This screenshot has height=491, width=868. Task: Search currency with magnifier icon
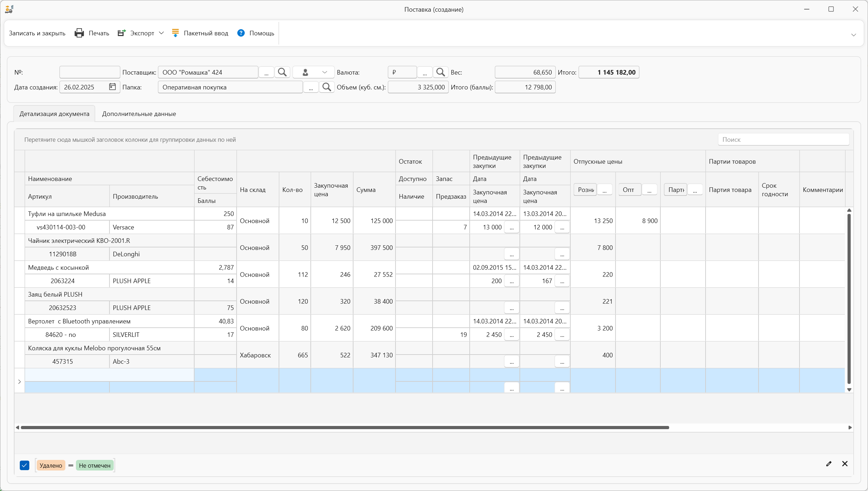click(440, 72)
